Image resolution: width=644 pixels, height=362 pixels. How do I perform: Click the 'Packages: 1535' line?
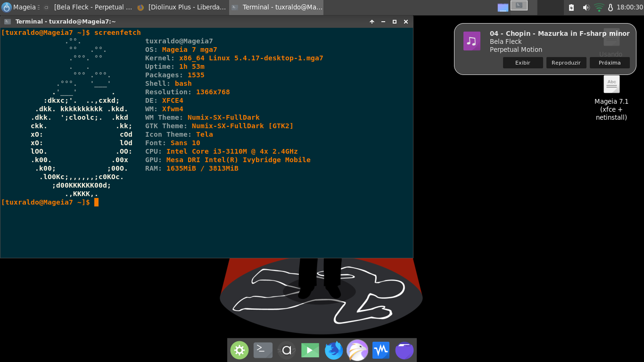coord(175,75)
